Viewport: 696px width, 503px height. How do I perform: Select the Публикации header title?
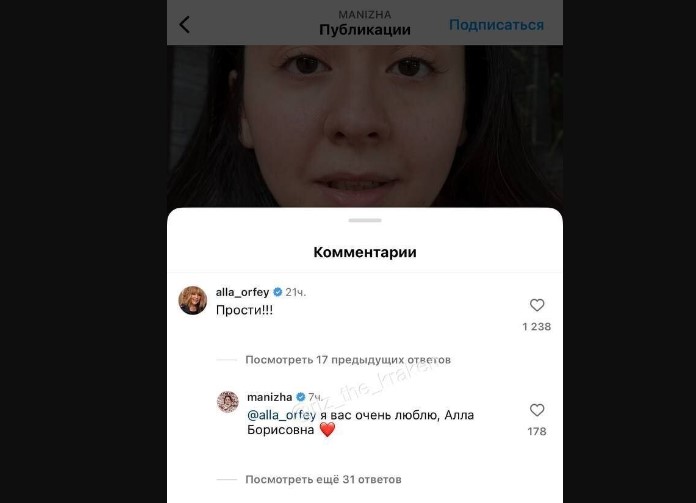click(365, 30)
